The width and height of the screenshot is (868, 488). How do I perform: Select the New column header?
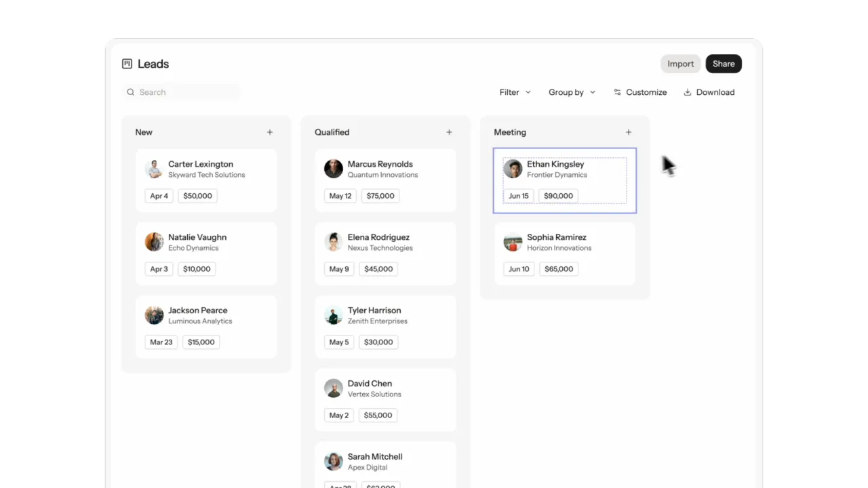pyautogui.click(x=144, y=132)
